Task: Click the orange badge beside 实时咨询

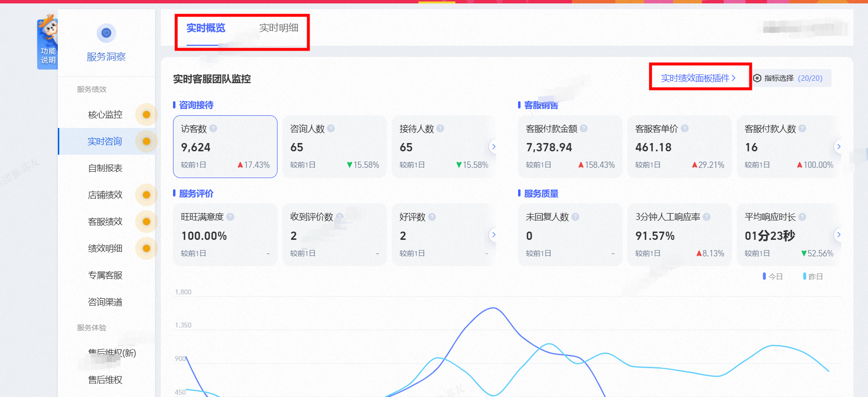Action: pos(146,142)
